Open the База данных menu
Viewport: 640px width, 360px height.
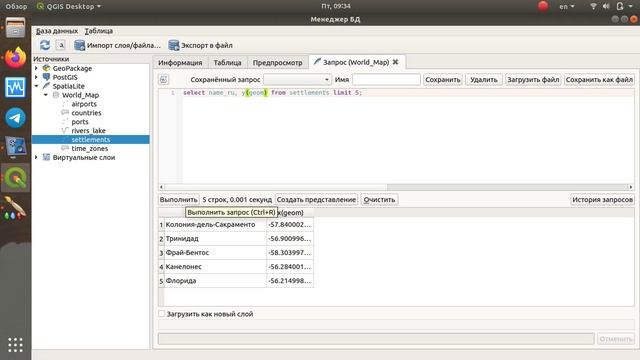coord(57,31)
